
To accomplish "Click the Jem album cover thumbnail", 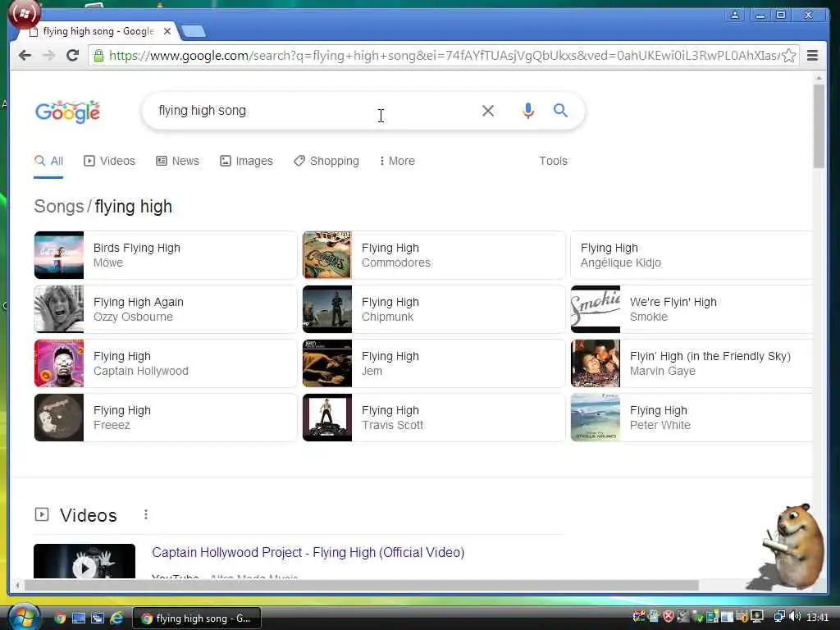I will [327, 363].
